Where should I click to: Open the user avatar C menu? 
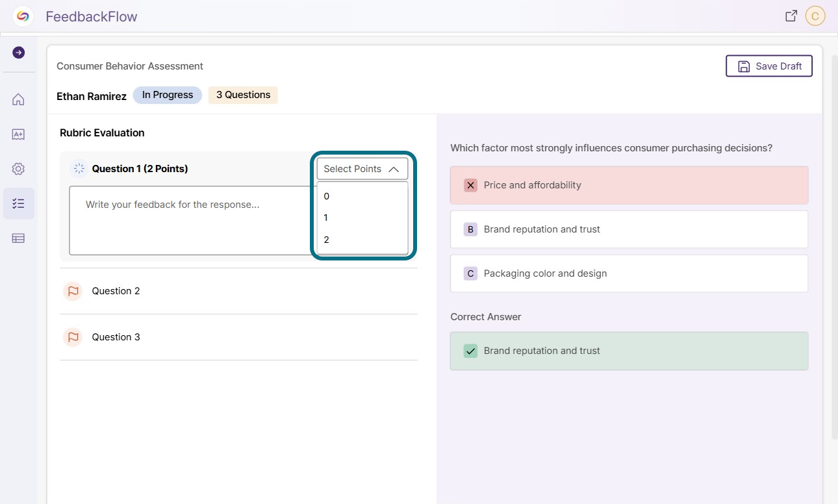click(x=815, y=16)
